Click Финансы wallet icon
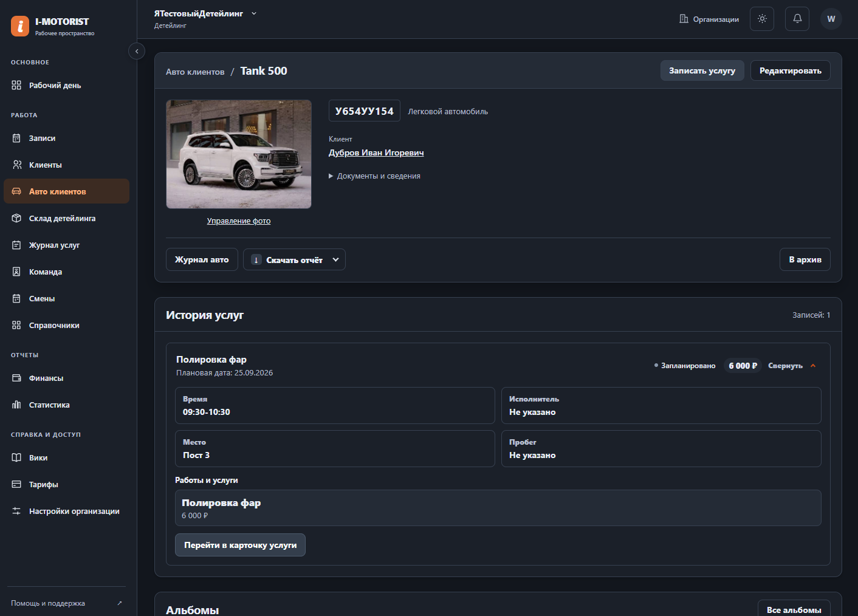The image size is (858, 616). tap(16, 378)
